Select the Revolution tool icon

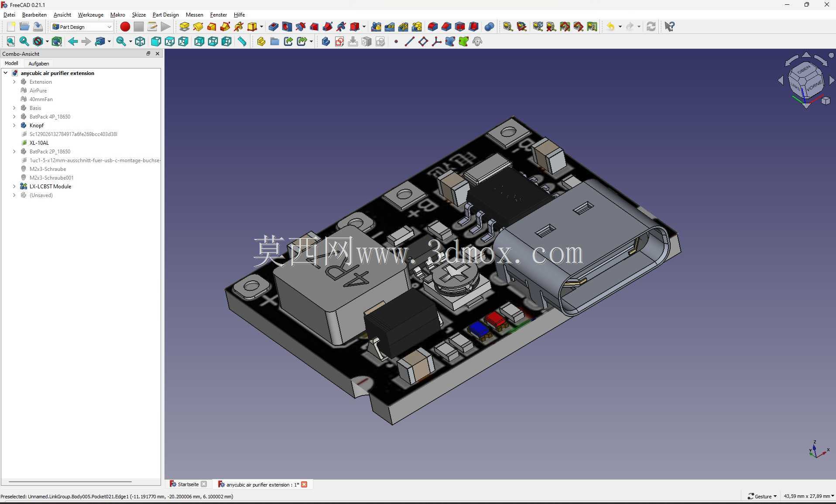[198, 27]
